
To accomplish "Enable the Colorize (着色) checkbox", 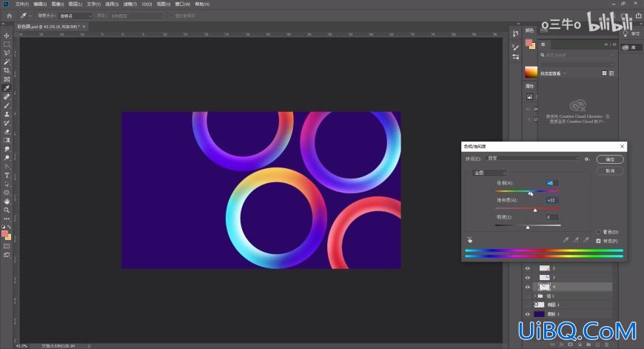I will click(598, 232).
